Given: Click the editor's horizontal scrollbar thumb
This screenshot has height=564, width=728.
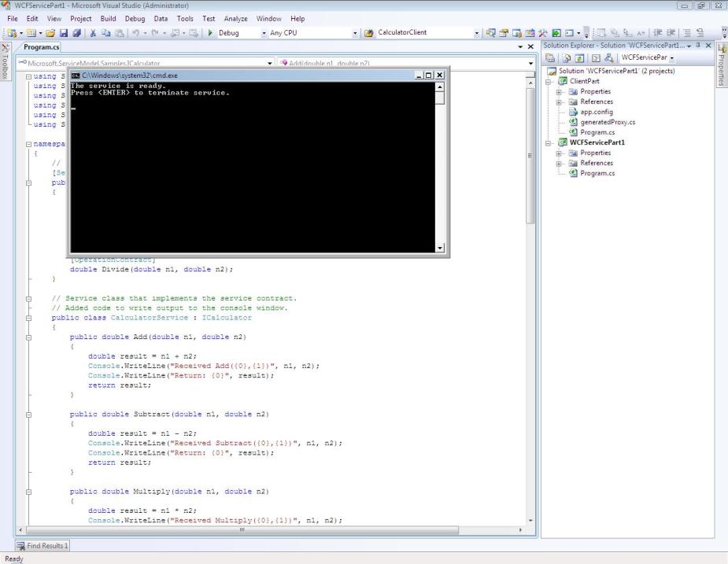Looking at the screenshot, I should tap(242, 530).
